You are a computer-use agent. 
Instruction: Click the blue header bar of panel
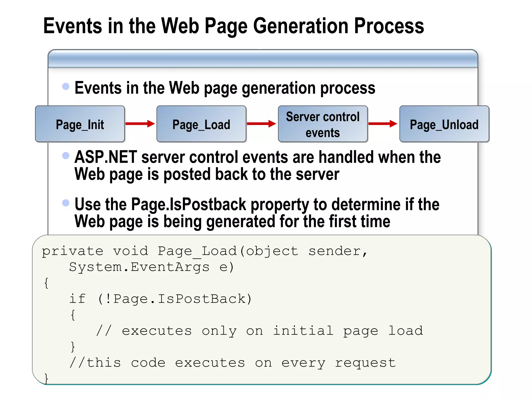[x=263, y=59]
